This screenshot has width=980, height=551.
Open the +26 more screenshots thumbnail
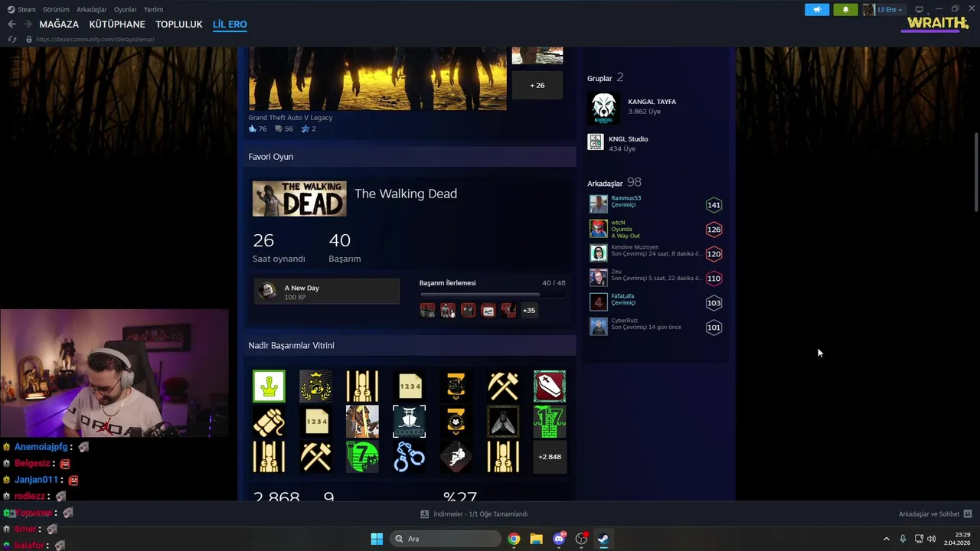537,86
